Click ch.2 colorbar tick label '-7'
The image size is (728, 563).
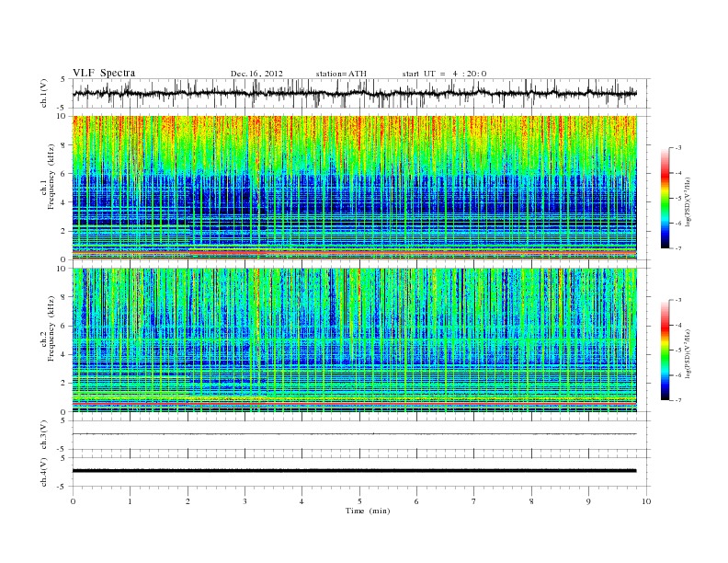[x=677, y=400]
